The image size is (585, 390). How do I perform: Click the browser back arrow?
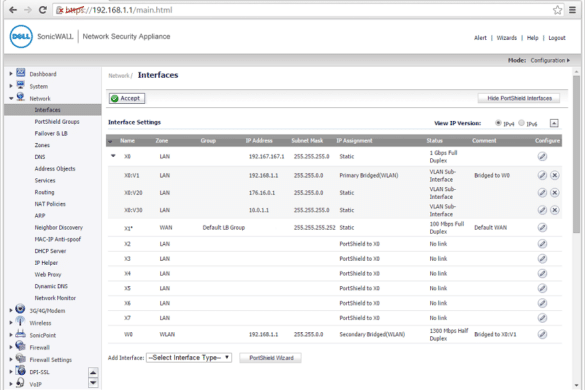click(13, 10)
